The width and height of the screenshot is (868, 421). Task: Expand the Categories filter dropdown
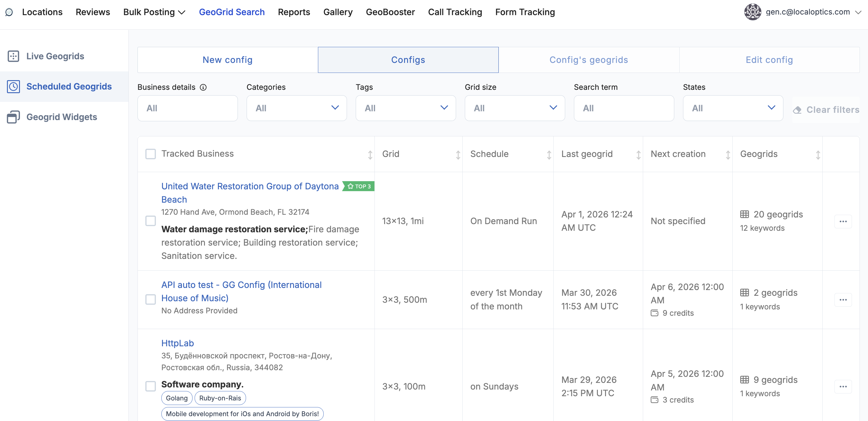[296, 108]
